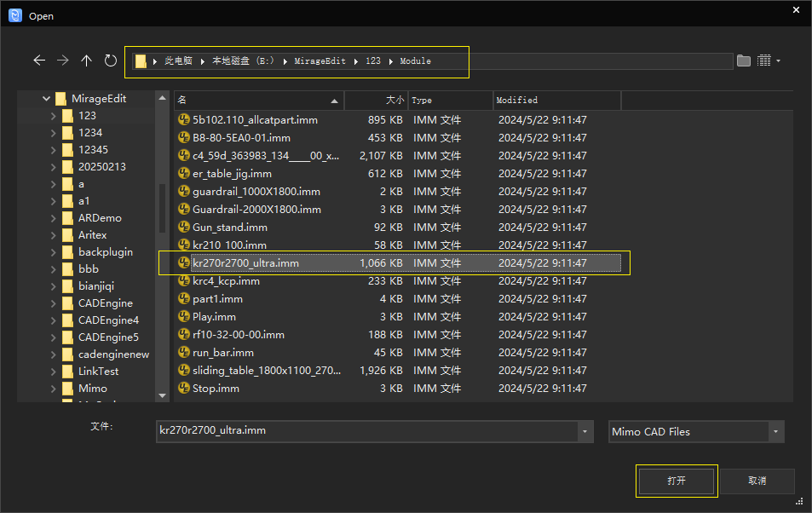Open the view mode options icon
Viewport: 812px width, 513px height.
[768, 61]
